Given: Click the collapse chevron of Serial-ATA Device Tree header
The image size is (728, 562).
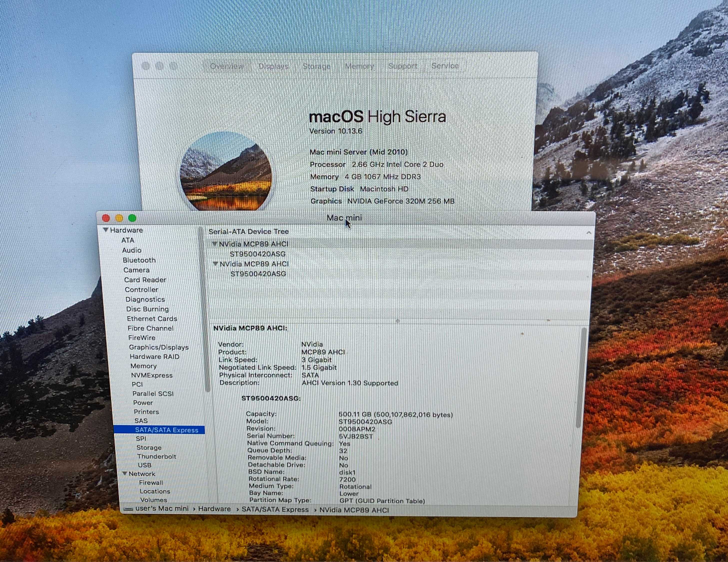Looking at the screenshot, I should pyautogui.click(x=589, y=232).
